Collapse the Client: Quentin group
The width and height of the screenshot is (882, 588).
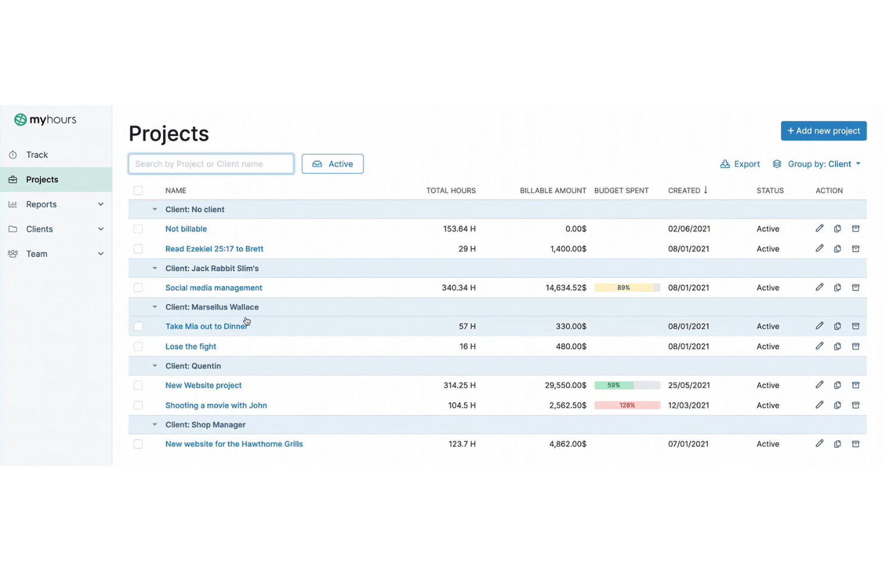coord(154,366)
